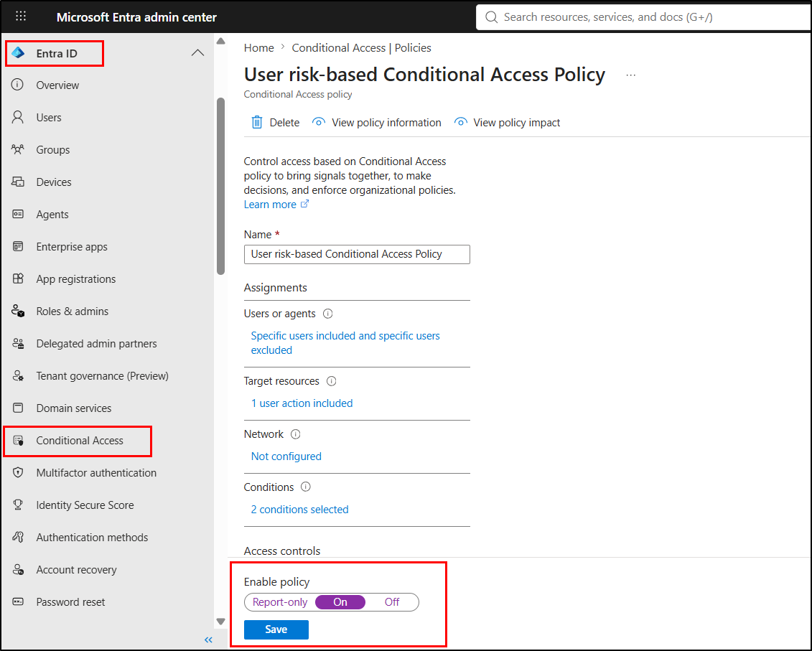
Task: Click info icon next to Target resources
Action: [332, 381]
